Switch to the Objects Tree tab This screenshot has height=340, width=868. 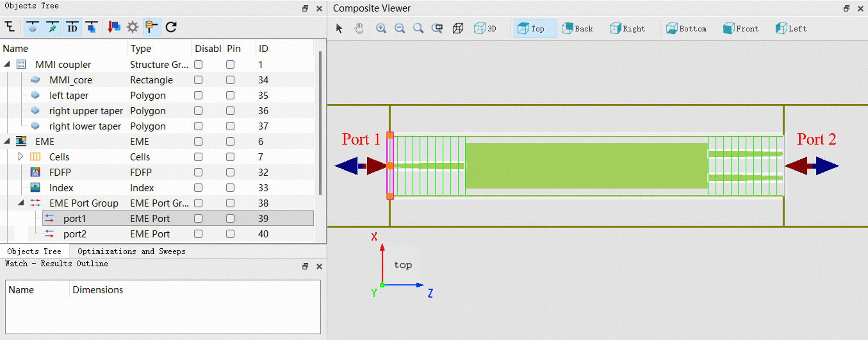click(x=34, y=251)
